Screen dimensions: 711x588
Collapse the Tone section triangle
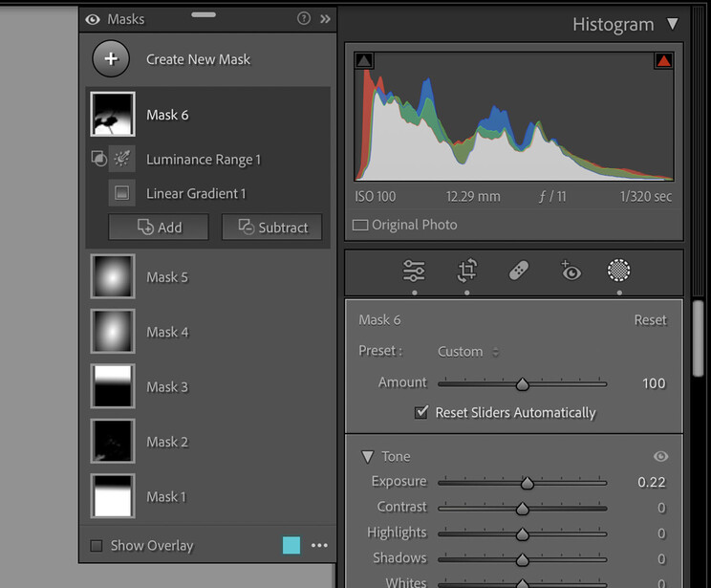[x=367, y=457]
